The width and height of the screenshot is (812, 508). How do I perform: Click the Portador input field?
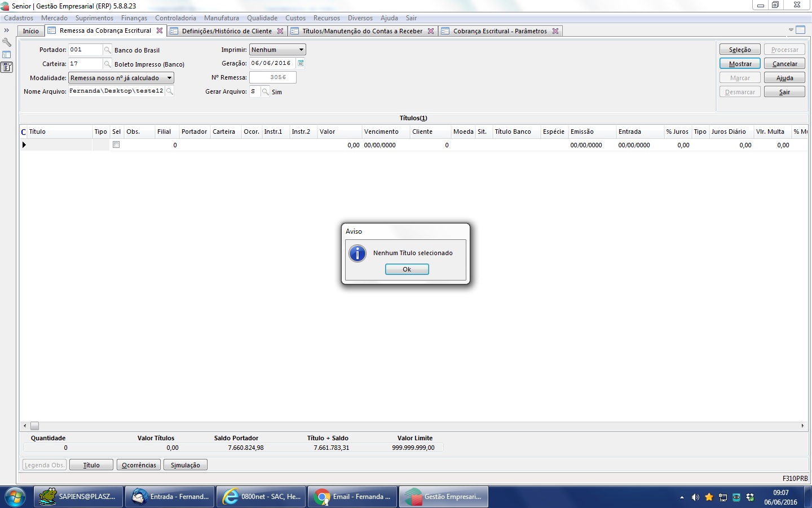click(85, 50)
